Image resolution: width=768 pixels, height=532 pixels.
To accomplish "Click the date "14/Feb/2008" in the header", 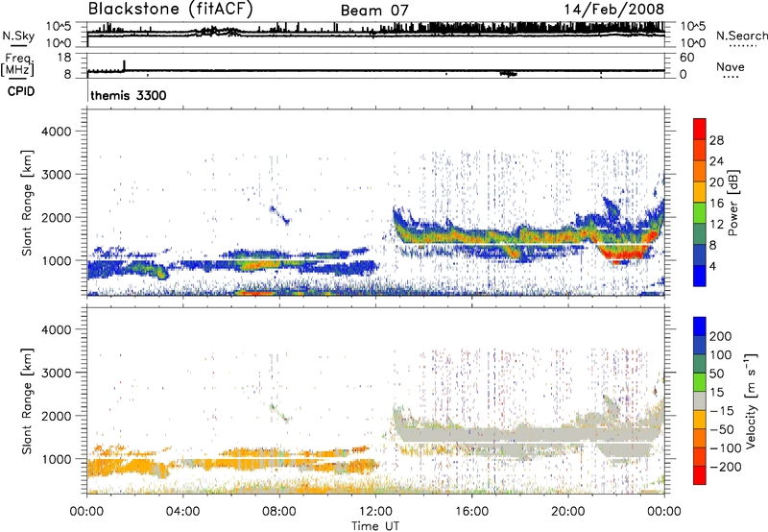I will coord(613,10).
